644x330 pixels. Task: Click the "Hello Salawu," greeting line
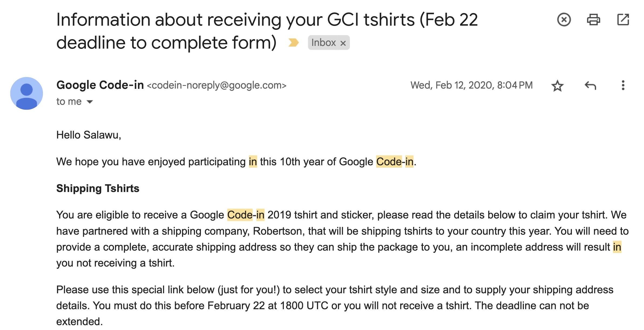(x=89, y=135)
